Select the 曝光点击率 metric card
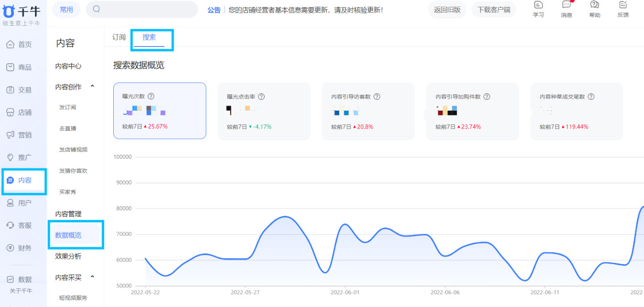This screenshot has height=307, width=644. 264,111
